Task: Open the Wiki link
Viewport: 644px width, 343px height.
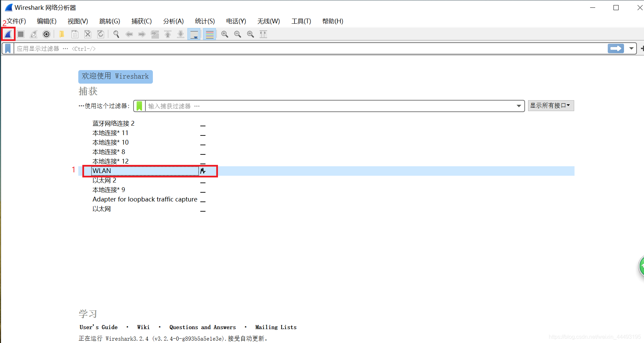Action: 143,327
